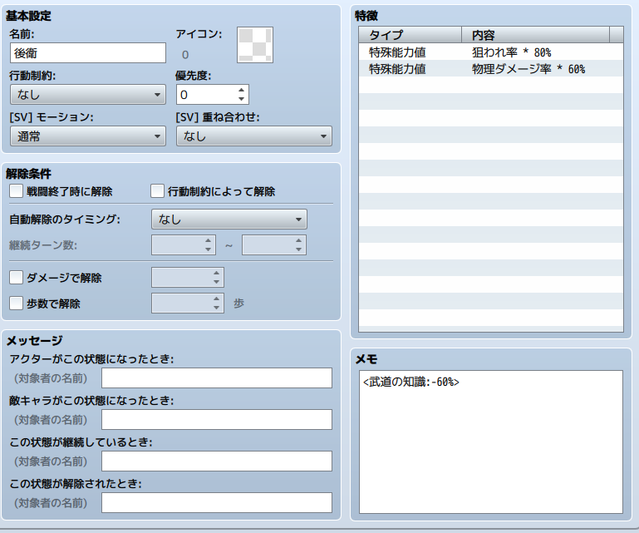This screenshot has height=533, width=639.
Task: Open the 自動解除のタイミング dropdown
Action: [229, 219]
